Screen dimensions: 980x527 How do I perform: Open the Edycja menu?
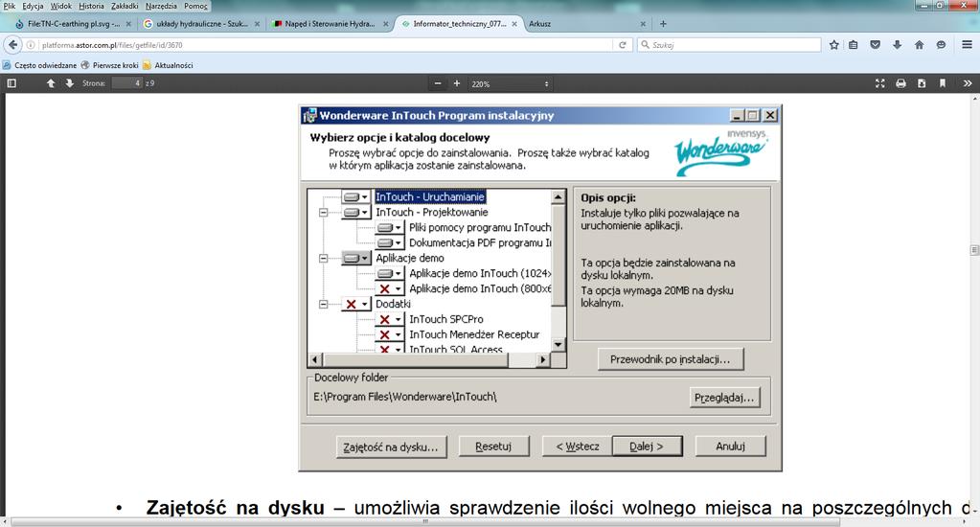point(33,6)
